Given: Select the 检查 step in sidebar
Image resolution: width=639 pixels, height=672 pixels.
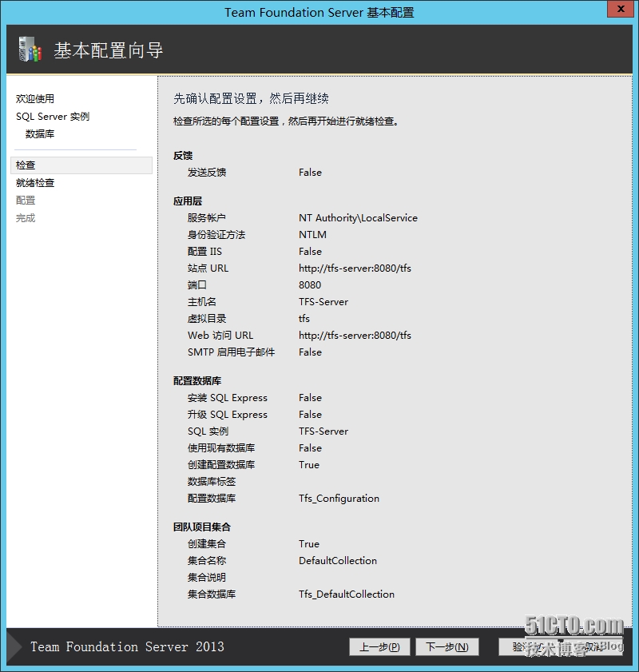Looking at the screenshot, I should pyautogui.click(x=81, y=165).
